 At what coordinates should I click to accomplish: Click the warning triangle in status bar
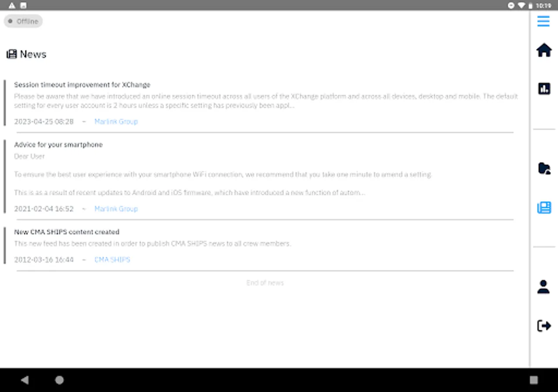pos(12,6)
